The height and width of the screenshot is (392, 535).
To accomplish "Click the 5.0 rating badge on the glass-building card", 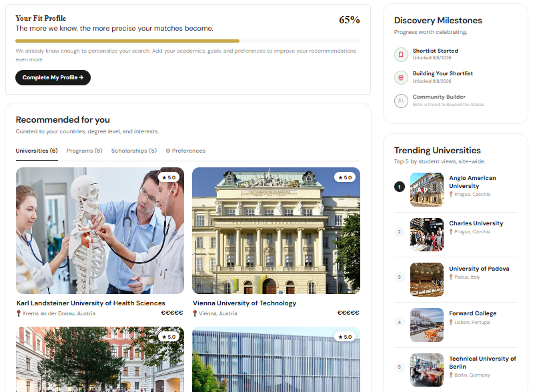I will coord(345,337).
